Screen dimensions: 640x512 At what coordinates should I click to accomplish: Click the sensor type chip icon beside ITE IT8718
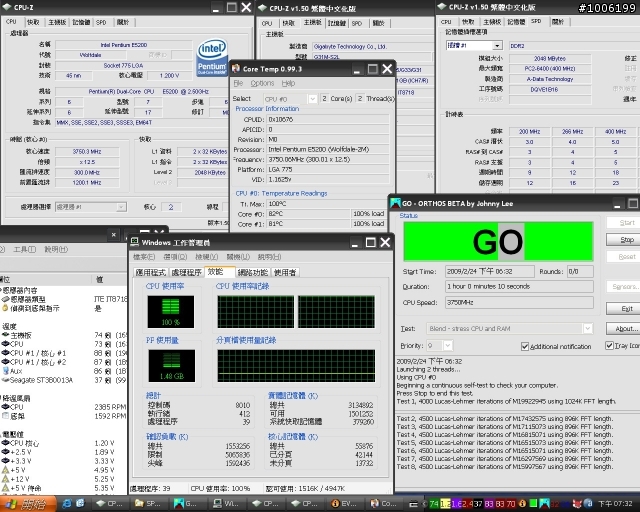point(5,299)
